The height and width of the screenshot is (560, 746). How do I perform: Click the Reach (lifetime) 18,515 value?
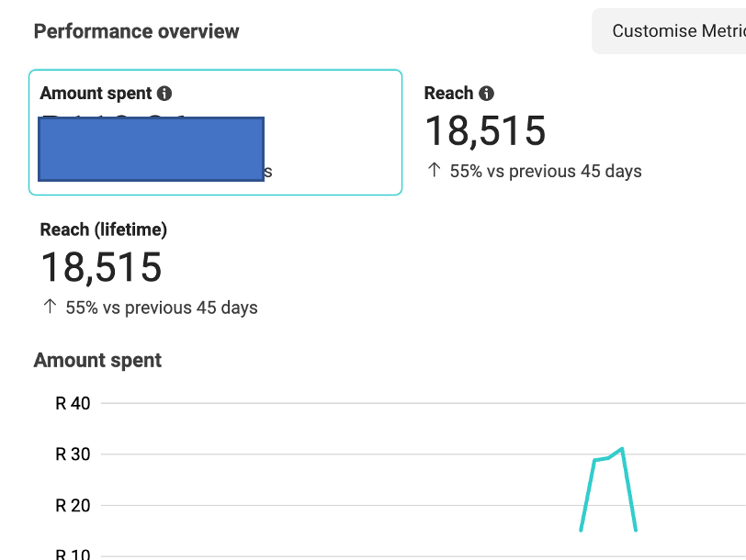pyautogui.click(x=101, y=268)
